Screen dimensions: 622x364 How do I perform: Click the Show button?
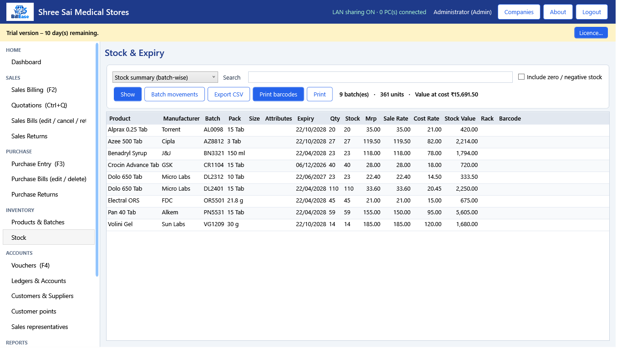(128, 94)
